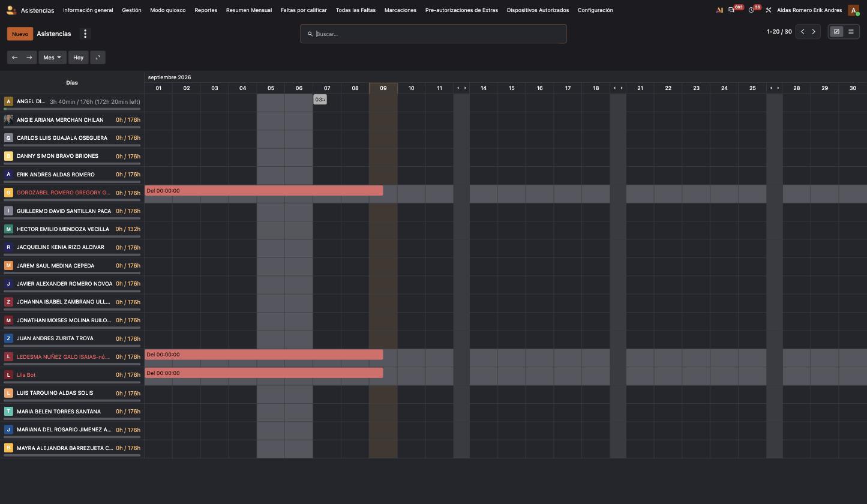Select the day 09 column header
867x504 pixels.
click(x=383, y=88)
